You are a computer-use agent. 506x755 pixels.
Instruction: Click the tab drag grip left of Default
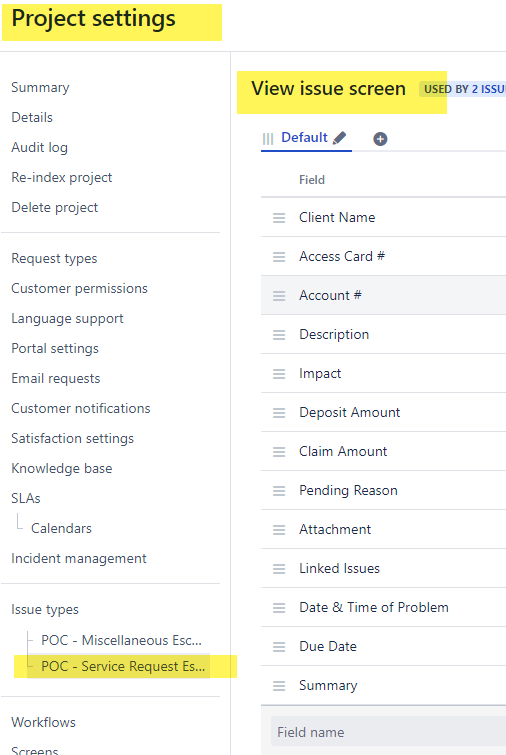click(268, 139)
